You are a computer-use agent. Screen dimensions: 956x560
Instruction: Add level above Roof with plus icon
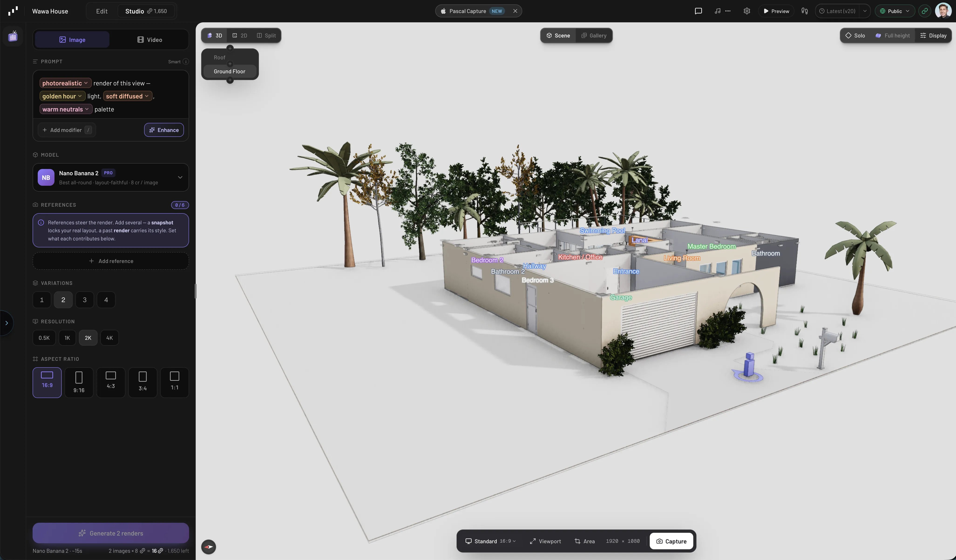pyautogui.click(x=230, y=48)
